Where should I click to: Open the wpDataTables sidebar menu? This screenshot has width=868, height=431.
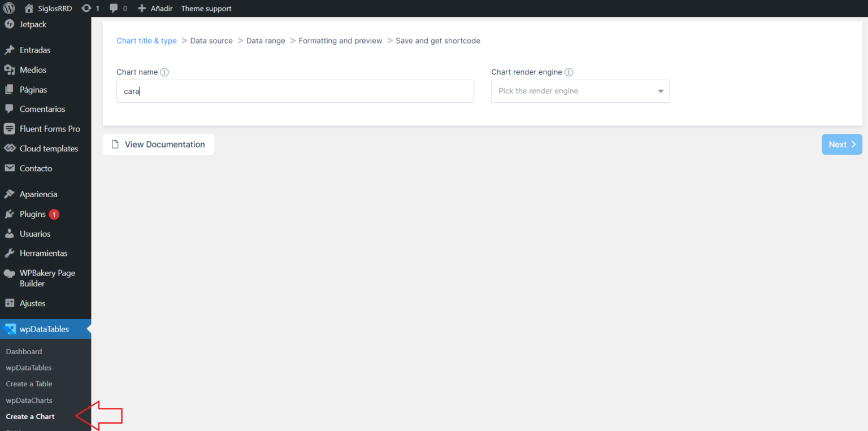tap(44, 329)
